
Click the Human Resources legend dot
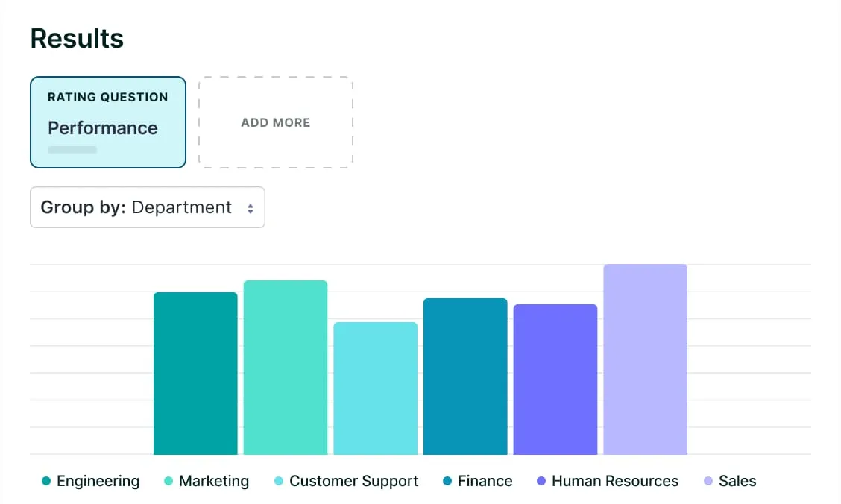541,482
